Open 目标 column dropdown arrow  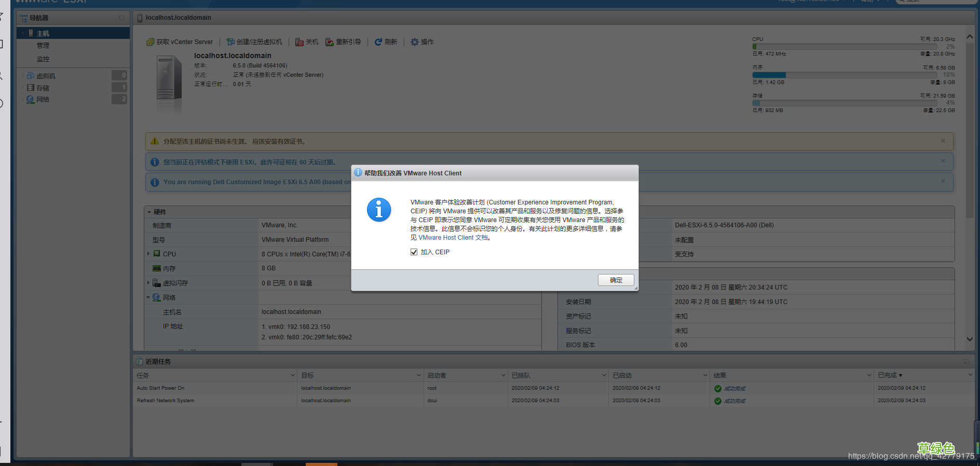pos(419,375)
